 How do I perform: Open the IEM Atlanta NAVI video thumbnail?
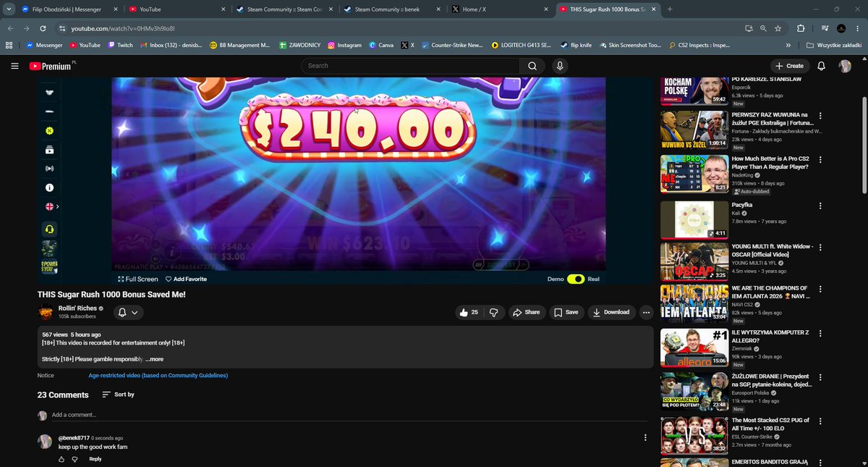coord(694,303)
